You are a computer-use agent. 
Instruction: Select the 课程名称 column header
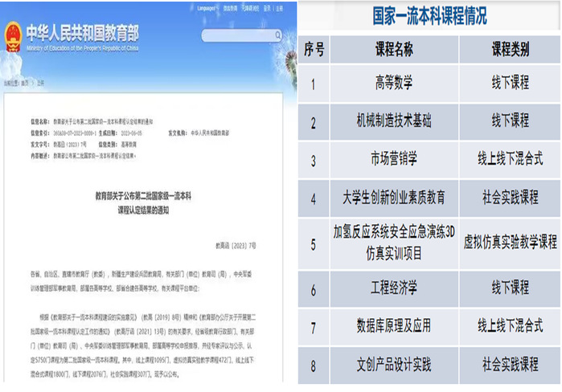pyautogui.click(x=394, y=49)
